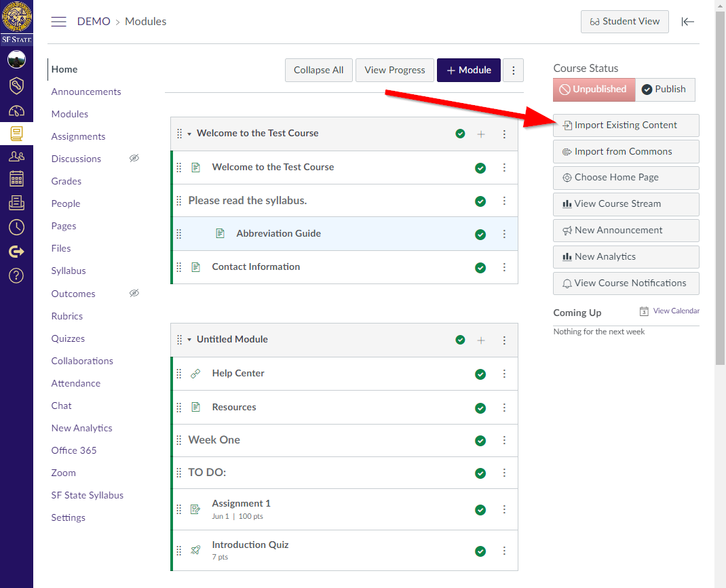726x588 pixels.
Task: Open the Inbox icon in global sidebar
Action: pos(16,202)
